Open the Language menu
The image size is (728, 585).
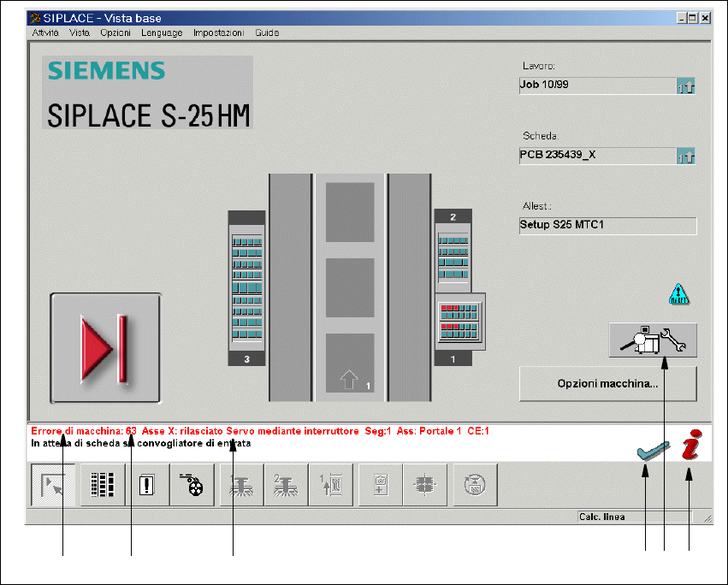pos(162,32)
